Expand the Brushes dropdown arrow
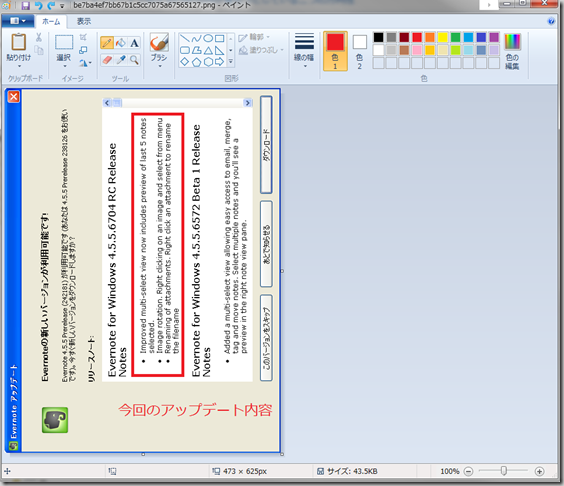Viewport: 564px width, 486px height. click(159, 67)
